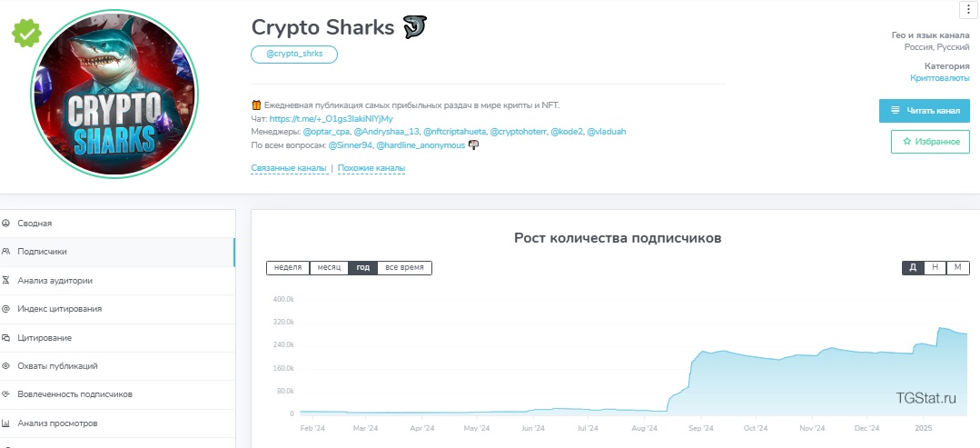Image resolution: width=980 pixels, height=448 pixels.
Task: Click the Читать канал button
Action: point(925,110)
